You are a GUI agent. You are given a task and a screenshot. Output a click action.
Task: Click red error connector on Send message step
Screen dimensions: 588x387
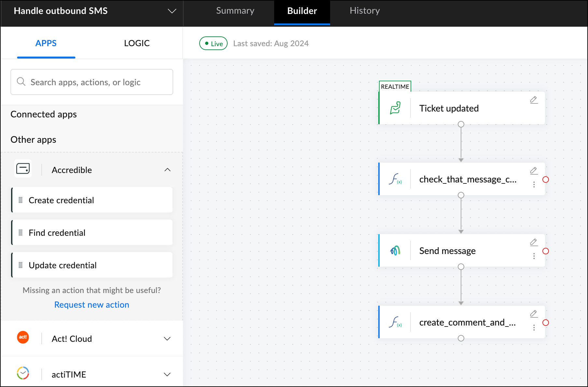[x=546, y=251]
